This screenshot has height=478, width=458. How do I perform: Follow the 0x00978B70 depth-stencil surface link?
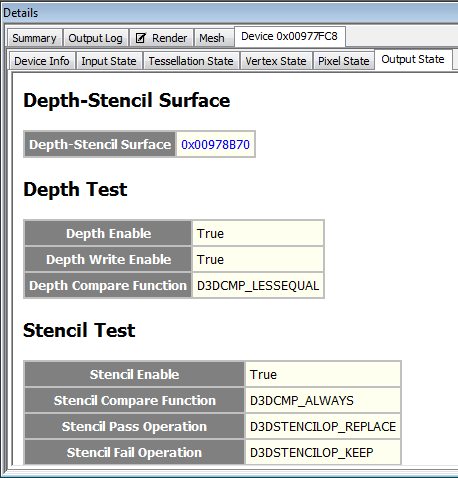coord(215,144)
